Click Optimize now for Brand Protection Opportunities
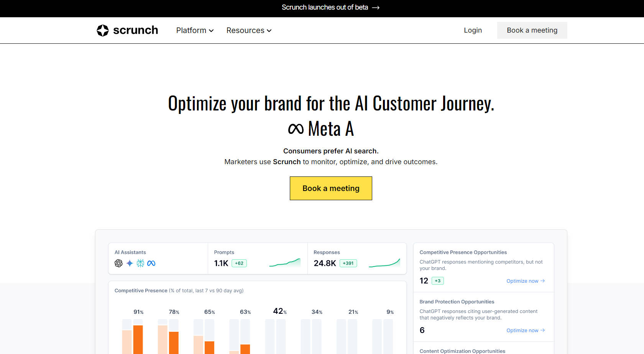Screen dimensions: 644x354 tap(525, 331)
